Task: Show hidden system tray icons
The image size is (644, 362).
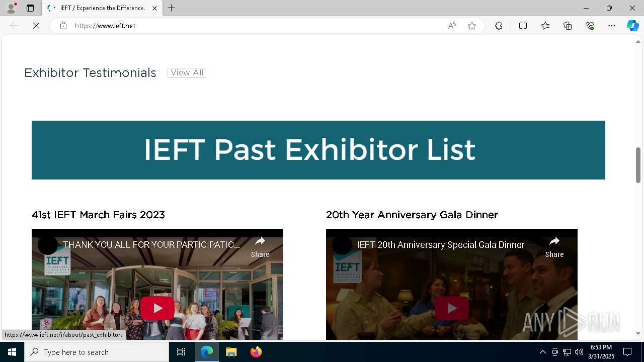Action: (x=542, y=352)
